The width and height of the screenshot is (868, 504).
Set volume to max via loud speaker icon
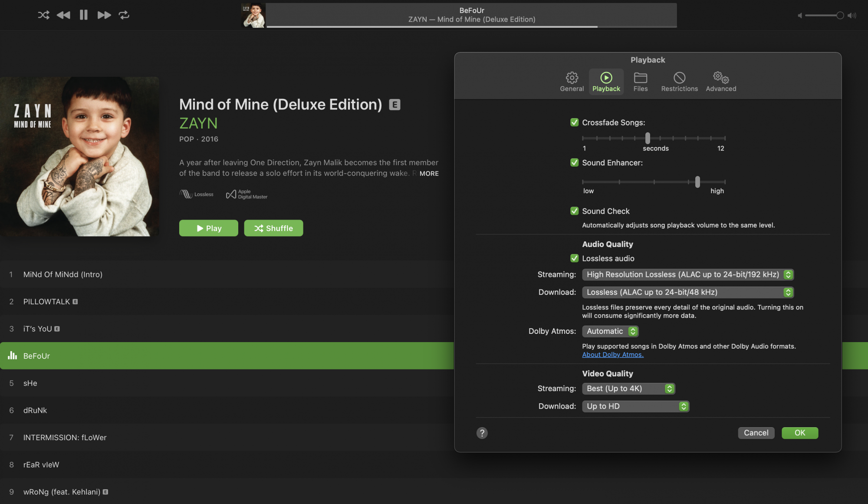[852, 16]
